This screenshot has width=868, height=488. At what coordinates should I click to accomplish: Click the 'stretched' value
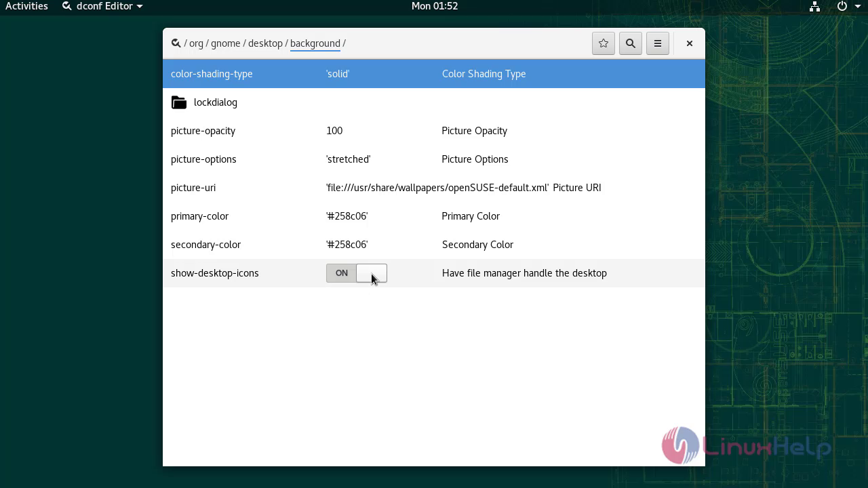coord(349,159)
